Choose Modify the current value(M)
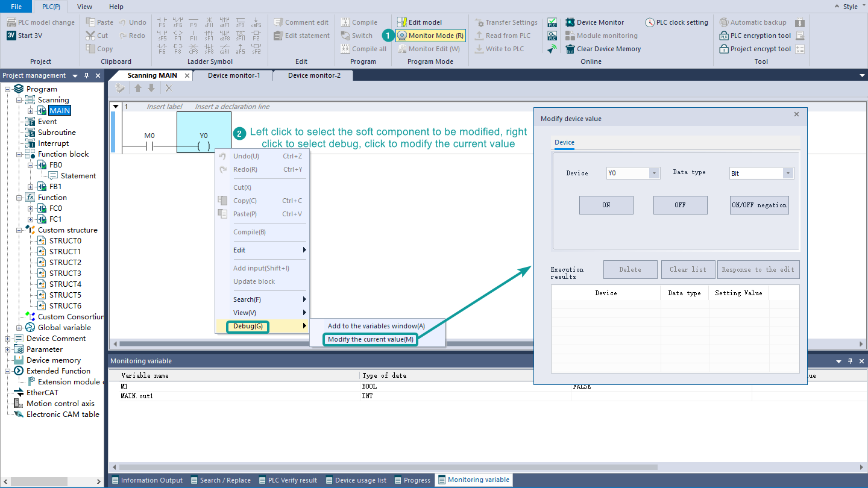 pyautogui.click(x=370, y=339)
